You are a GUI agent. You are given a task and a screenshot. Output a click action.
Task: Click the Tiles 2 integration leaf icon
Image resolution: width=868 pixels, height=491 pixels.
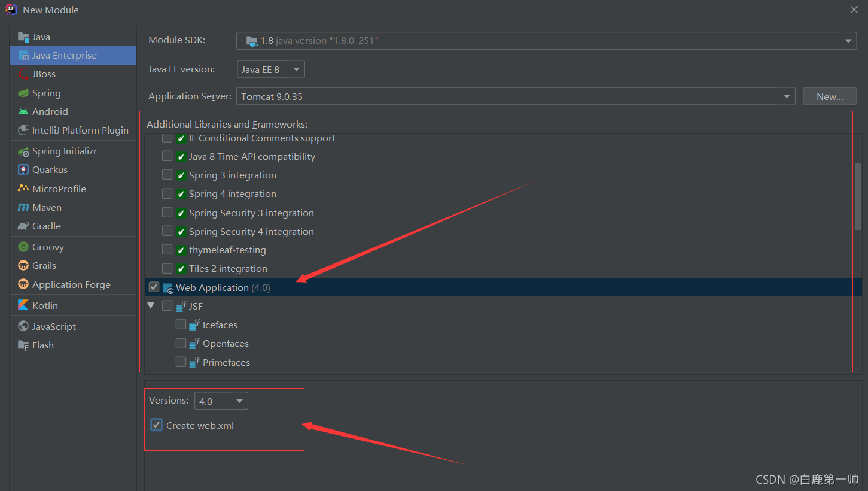[181, 268]
